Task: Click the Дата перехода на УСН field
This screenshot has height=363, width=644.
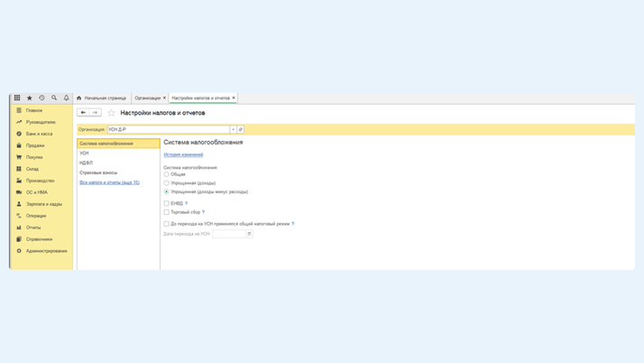Action: point(229,234)
